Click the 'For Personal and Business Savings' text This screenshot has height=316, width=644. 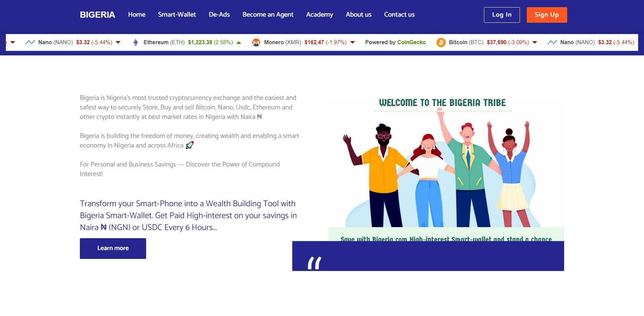pos(180,169)
